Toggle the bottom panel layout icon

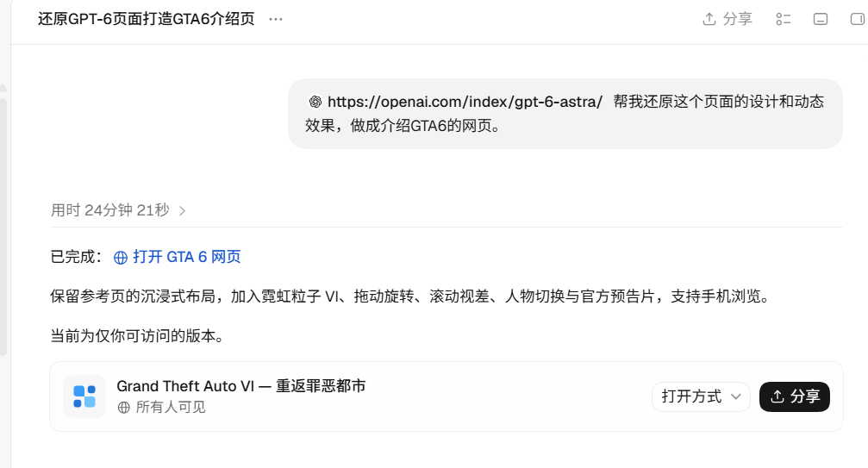pyautogui.click(x=821, y=19)
